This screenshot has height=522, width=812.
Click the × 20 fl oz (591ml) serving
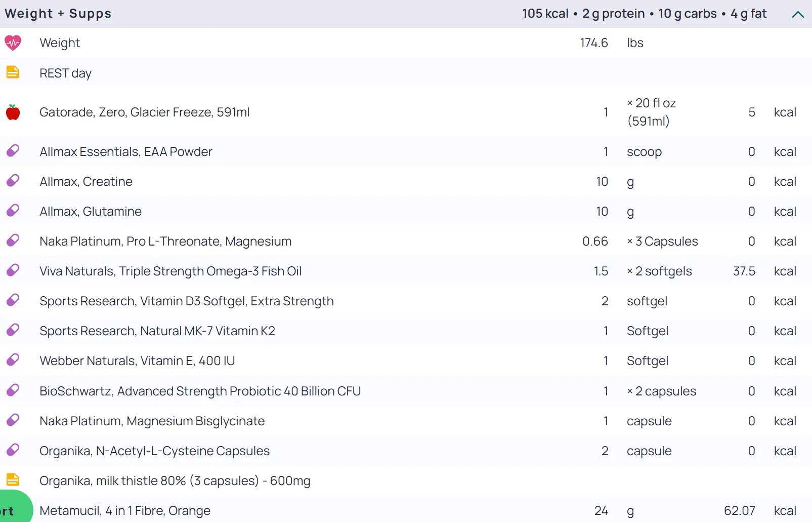point(652,112)
